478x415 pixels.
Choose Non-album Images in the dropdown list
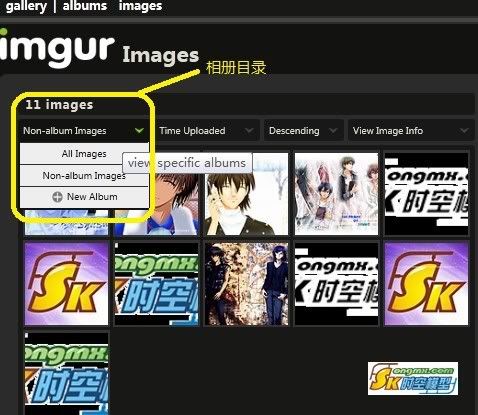click(84, 175)
